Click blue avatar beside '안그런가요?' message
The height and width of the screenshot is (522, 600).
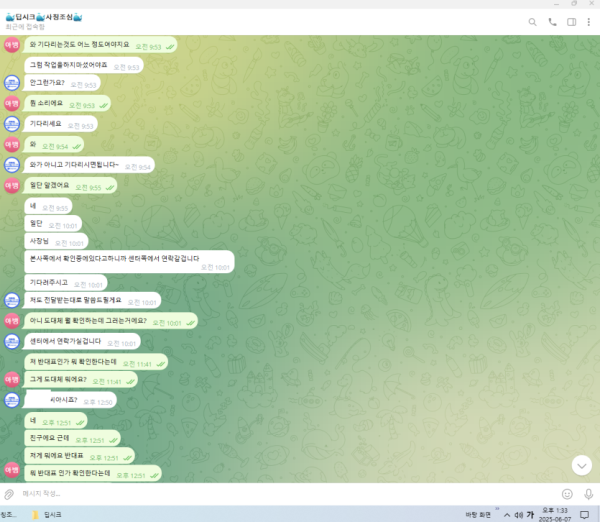12,83
